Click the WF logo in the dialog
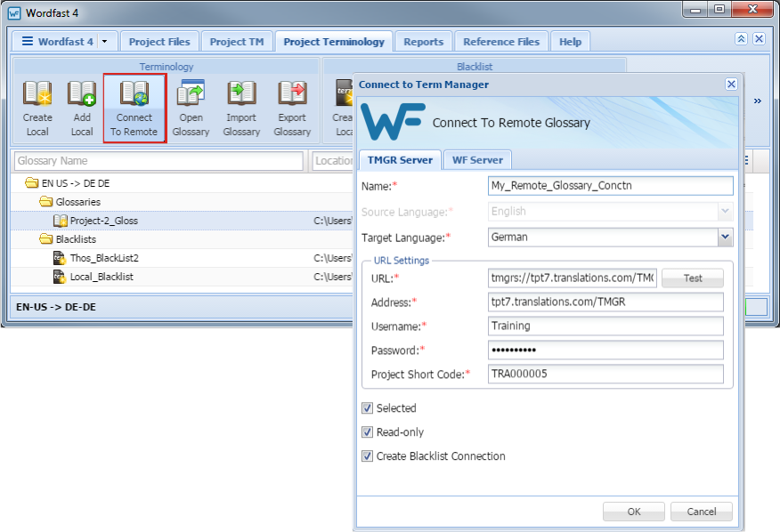The width and height of the screenshot is (780, 532). [x=393, y=121]
